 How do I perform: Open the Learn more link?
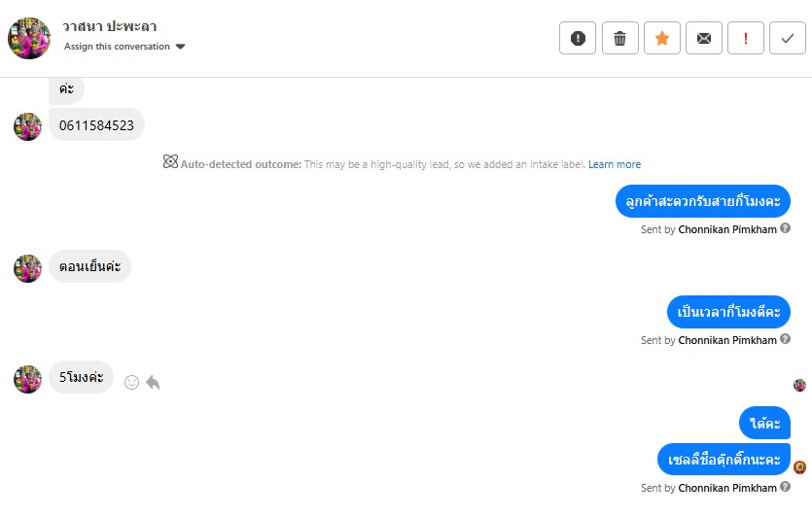click(614, 164)
